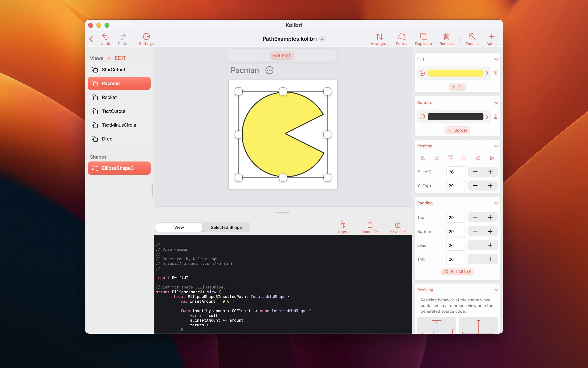
Task: Add a new Fill
Action: click(x=457, y=87)
